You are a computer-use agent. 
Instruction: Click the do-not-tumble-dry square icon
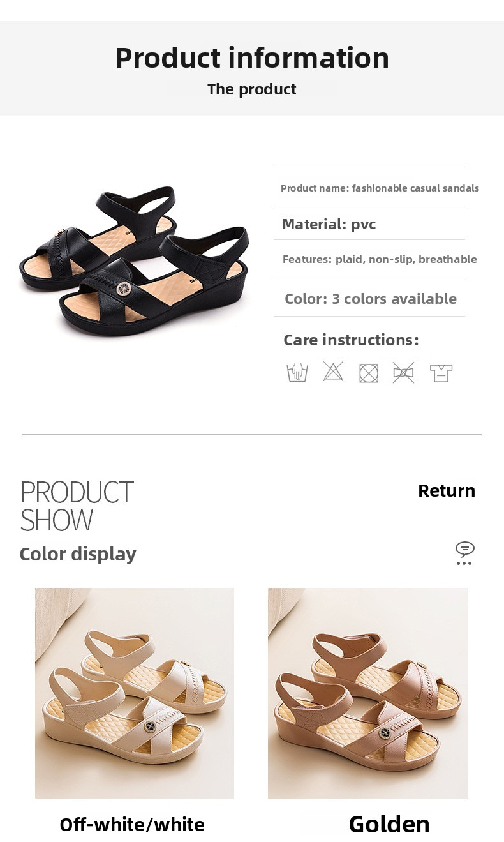tap(369, 373)
